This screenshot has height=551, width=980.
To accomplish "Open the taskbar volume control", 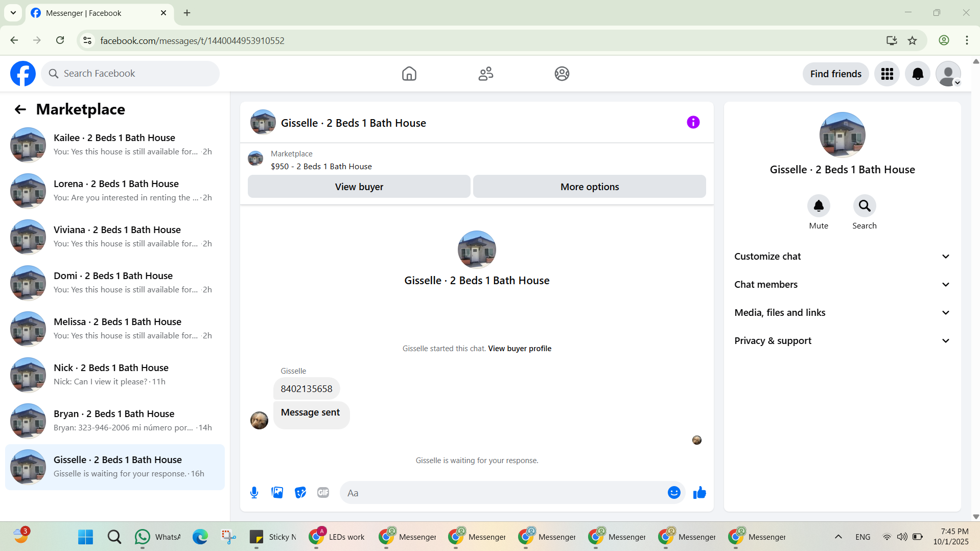I will [x=902, y=537].
